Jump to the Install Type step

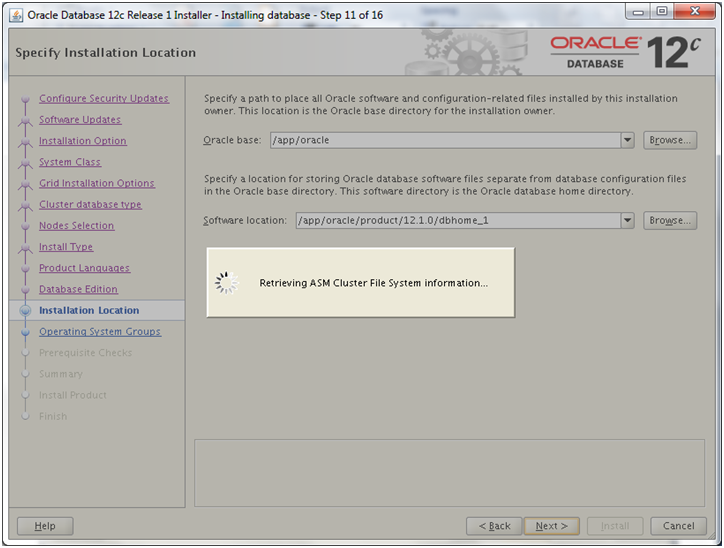click(x=66, y=247)
